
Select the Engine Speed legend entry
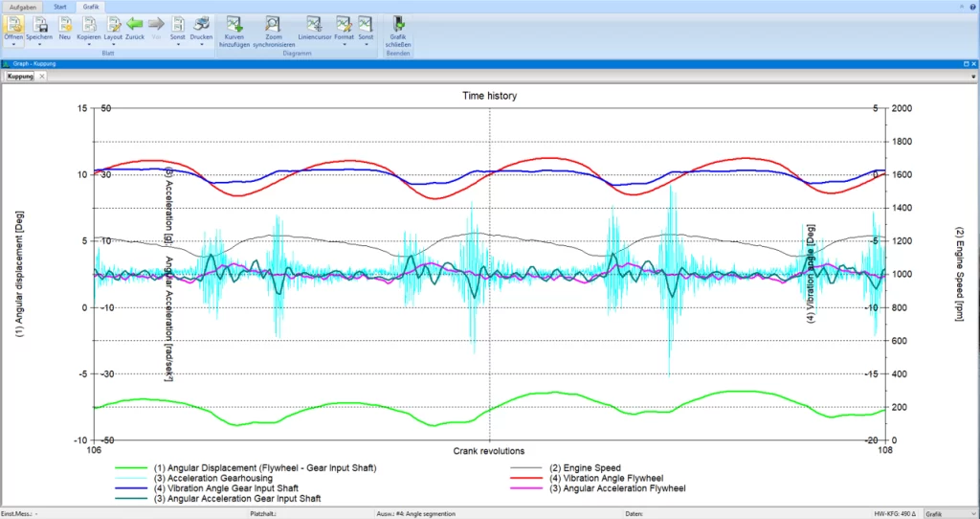[588, 467]
